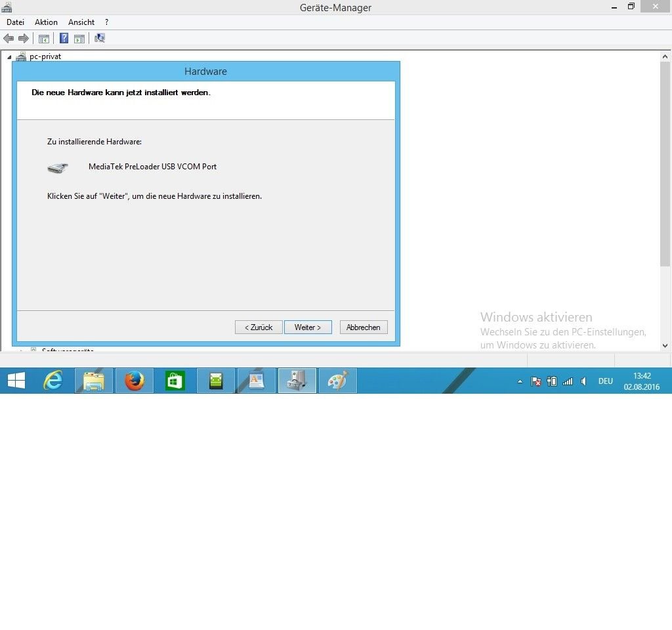Open the Windows Start button
Viewport: 672px width, 630px height.
[16, 381]
